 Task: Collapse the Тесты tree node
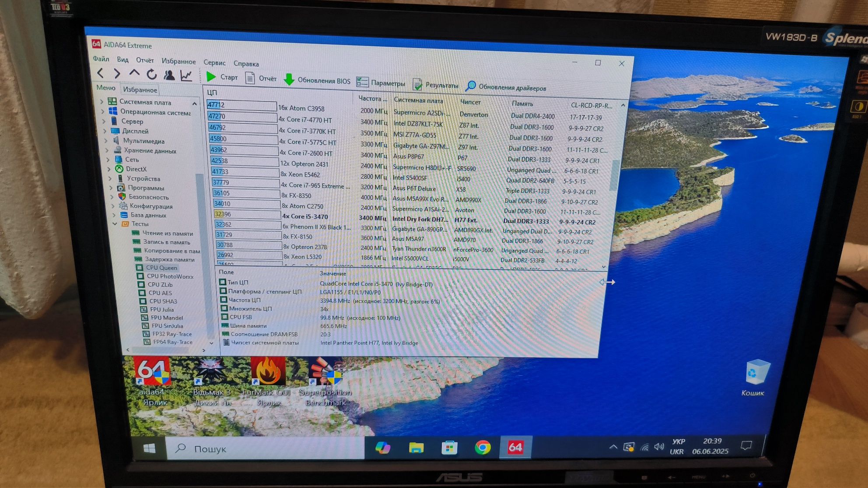coord(115,223)
